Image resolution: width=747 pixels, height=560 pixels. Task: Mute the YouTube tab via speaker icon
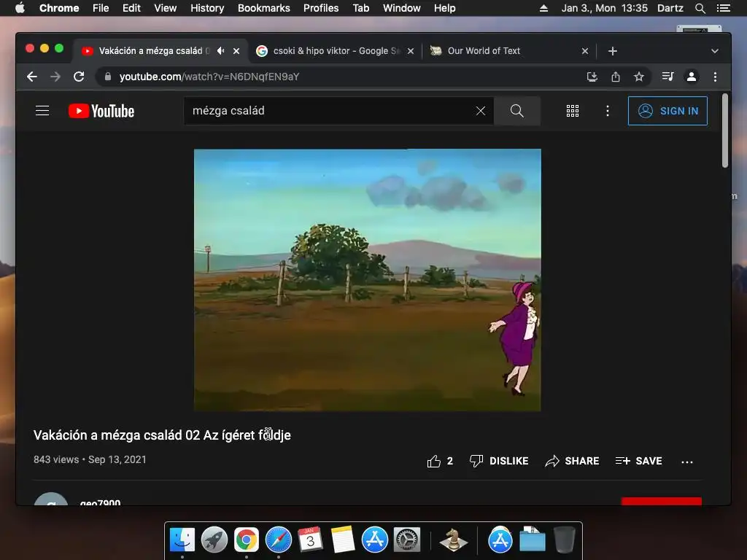tap(220, 50)
